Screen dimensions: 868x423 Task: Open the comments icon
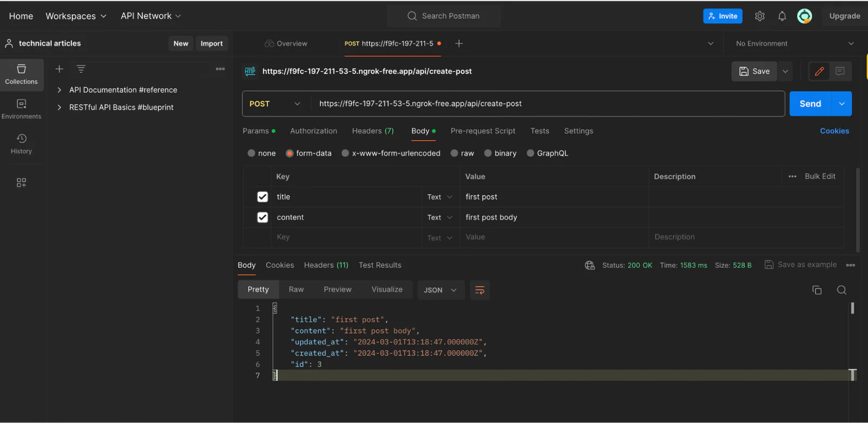tap(840, 71)
